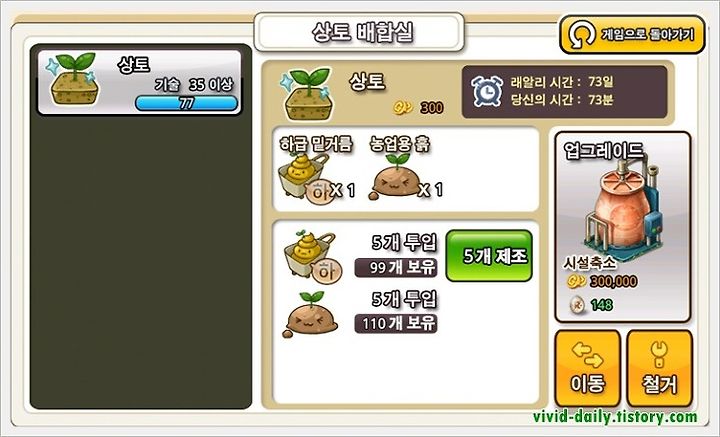Image resolution: width=720 pixels, height=437 pixels.
Task: Click the green 5개 제조 button
Action: 489,256
